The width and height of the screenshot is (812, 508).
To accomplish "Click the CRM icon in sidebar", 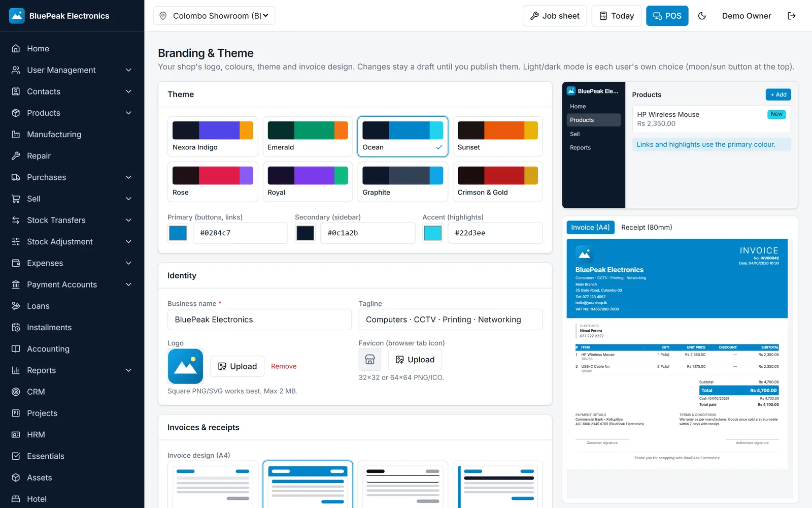I will (x=16, y=392).
